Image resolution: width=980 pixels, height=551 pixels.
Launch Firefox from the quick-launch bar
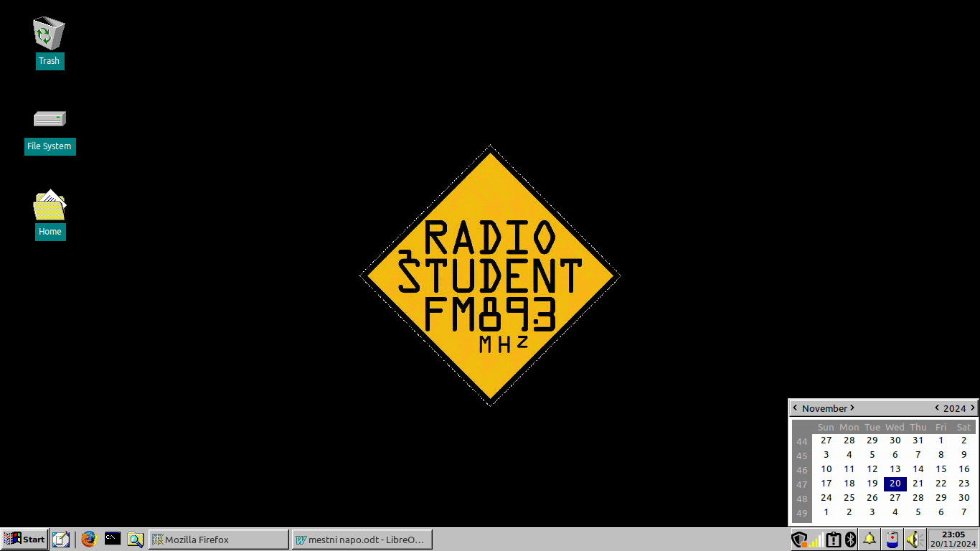pos(89,539)
